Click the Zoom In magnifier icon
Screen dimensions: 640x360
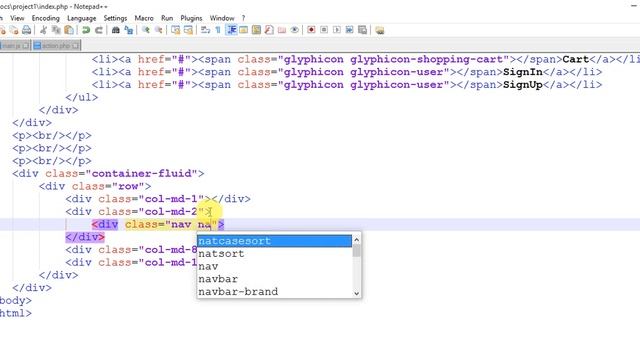click(146, 30)
